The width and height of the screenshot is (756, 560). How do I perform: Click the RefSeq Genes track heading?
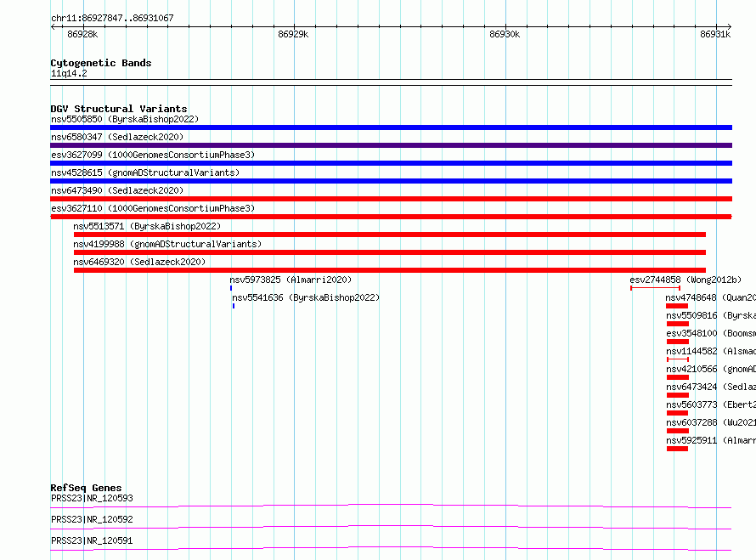pos(86,488)
